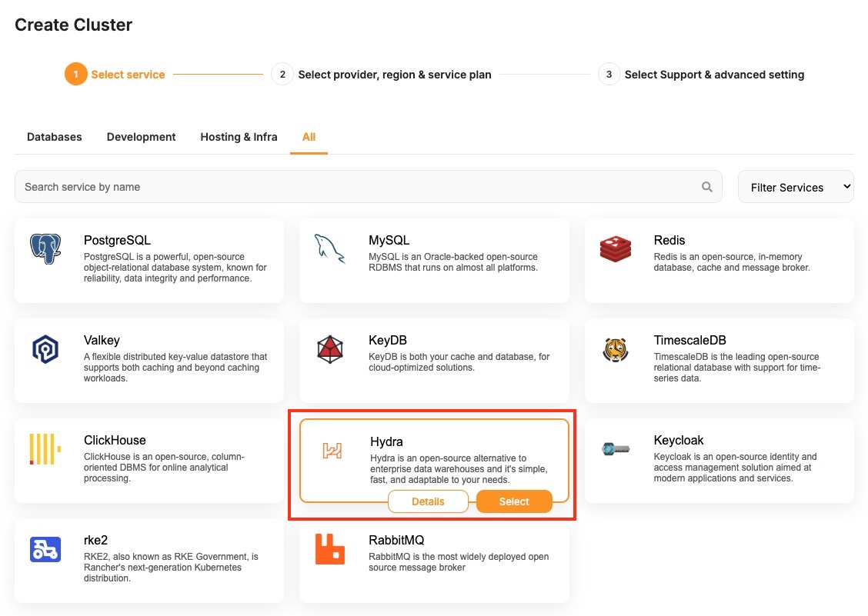Click the TimescaleDB tiger icon
Viewport: 868px width, 616px height.
point(616,349)
